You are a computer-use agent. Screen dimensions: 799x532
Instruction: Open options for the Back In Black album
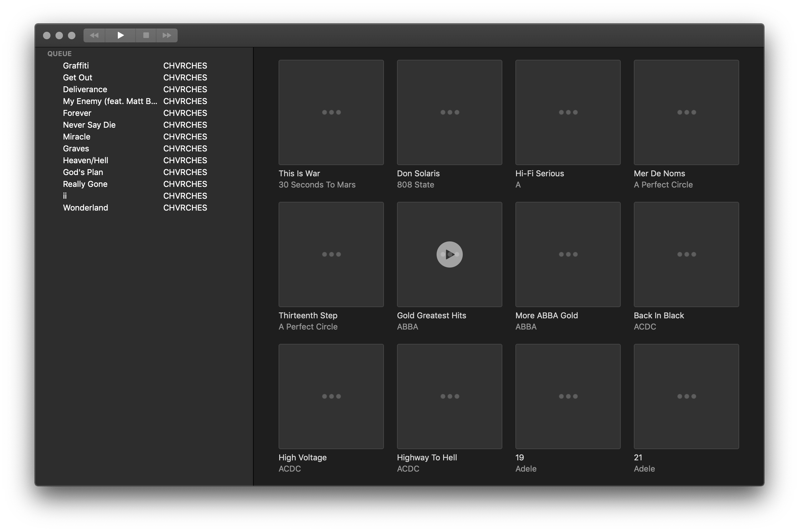tap(686, 254)
